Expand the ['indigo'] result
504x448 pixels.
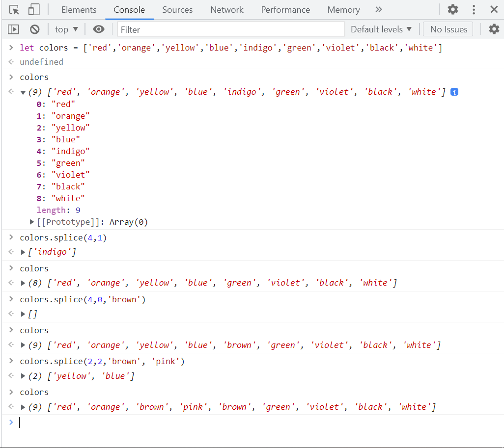point(23,252)
